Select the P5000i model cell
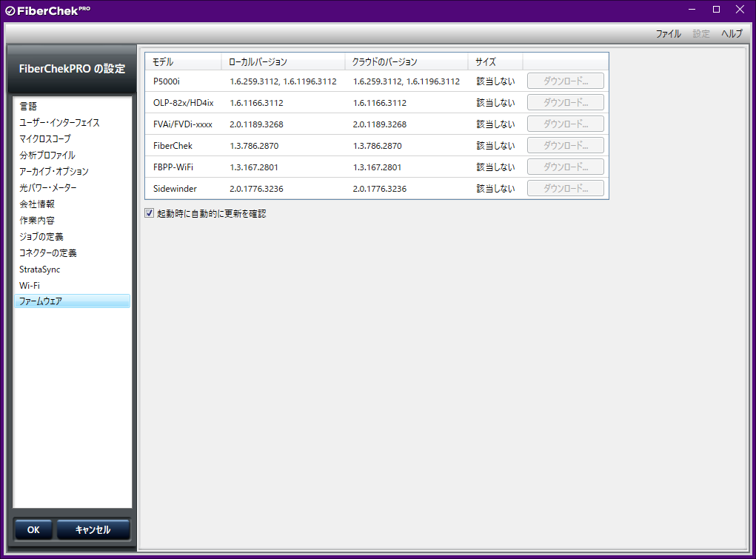The height and width of the screenshot is (559, 756). 167,81
